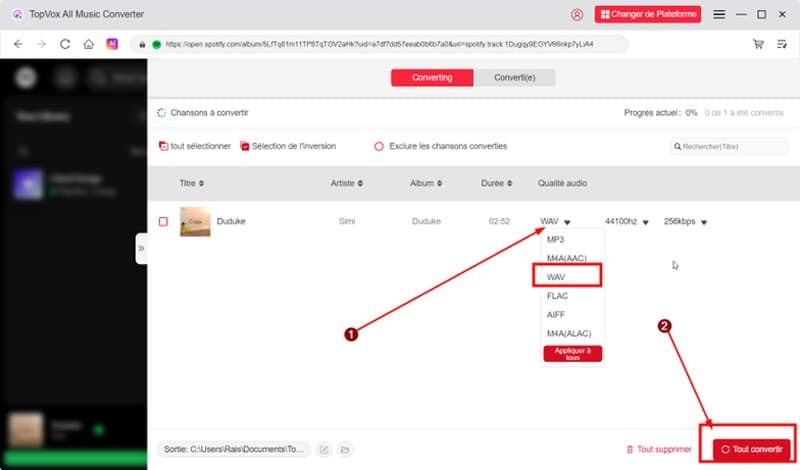Click the browser reload icon

click(x=65, y=44)
